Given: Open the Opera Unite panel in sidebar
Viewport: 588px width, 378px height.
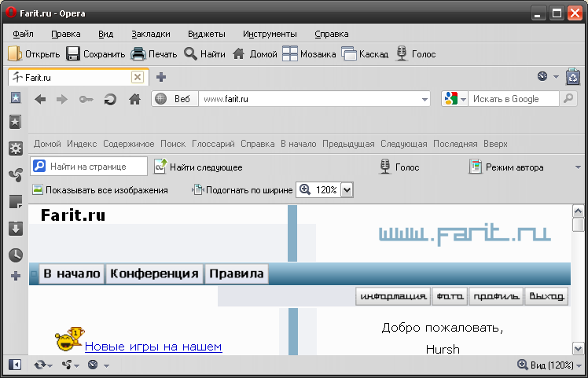Looking at the screenshot, I should point(16,174).
